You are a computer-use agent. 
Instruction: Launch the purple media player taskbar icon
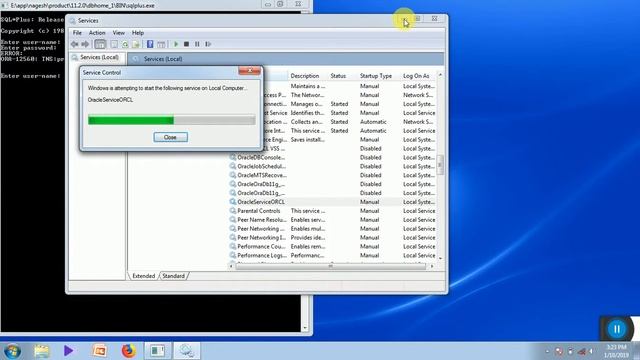[68, 351]
